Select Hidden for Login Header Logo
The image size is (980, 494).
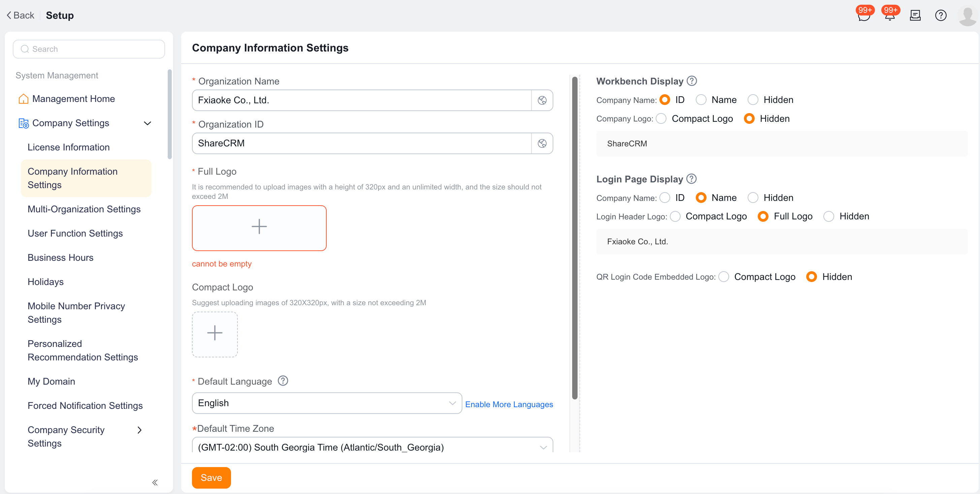pyautogui.click(x=828, y=216)
